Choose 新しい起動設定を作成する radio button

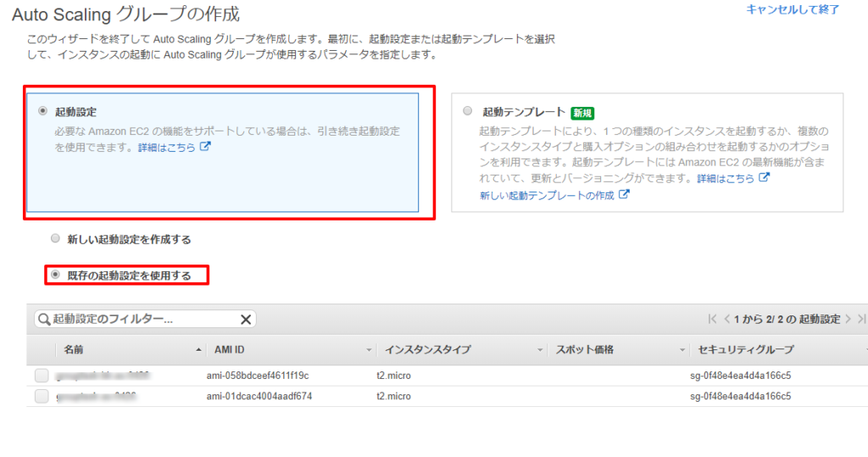[56, 239]
